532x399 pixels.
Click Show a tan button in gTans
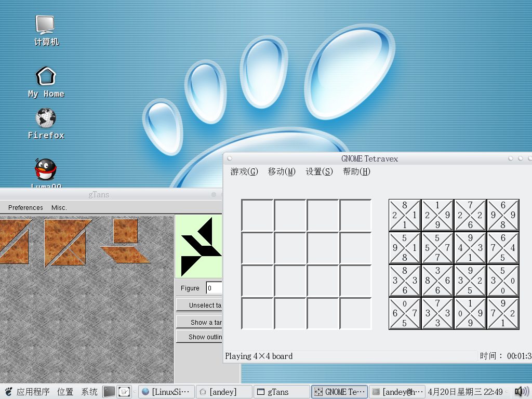point(199,322)
